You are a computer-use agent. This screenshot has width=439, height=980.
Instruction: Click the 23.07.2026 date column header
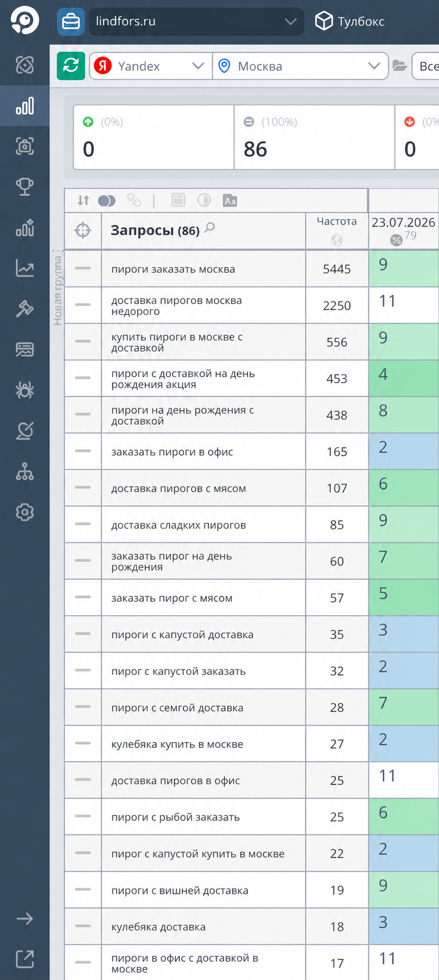point(403,223)
